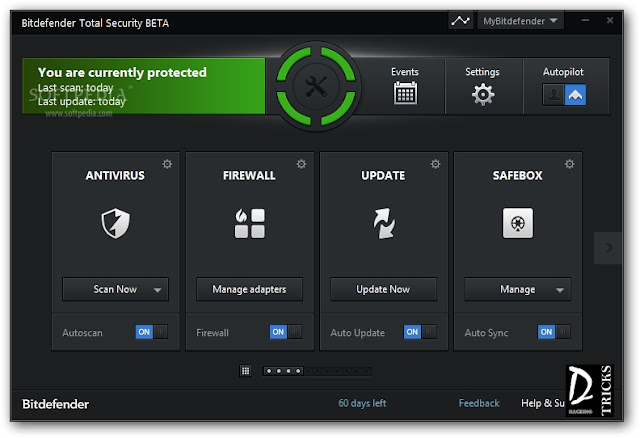Image resolution: width=640 pixels, height=438 pixels.
Task: Open Update module settings with its small gear
Action: [436, 164]
